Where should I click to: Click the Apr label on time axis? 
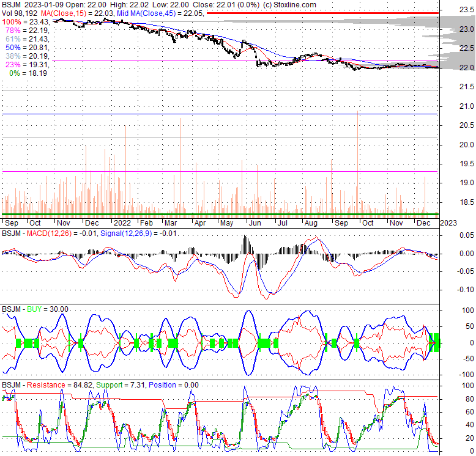(200, 223)
